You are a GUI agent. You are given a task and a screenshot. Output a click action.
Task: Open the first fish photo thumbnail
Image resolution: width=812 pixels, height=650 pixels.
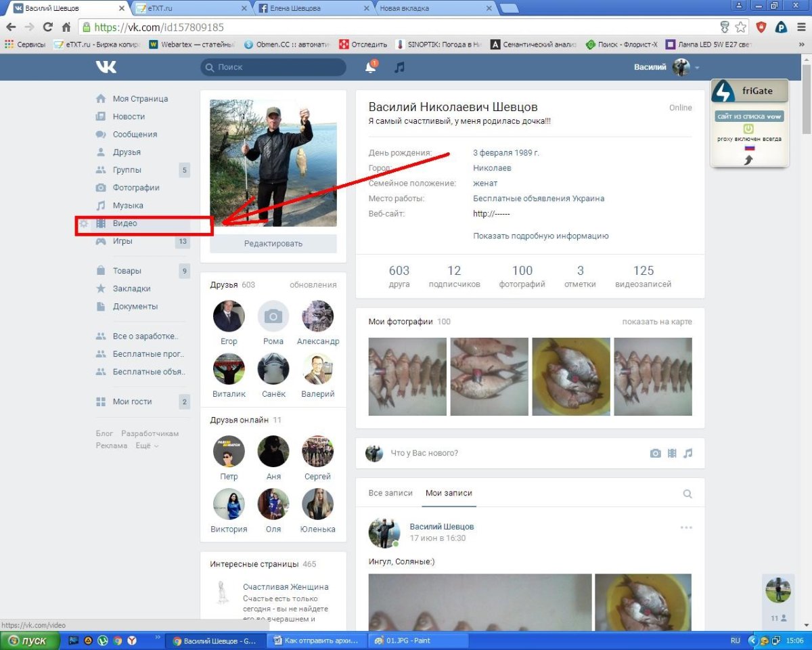click(407, 376)
